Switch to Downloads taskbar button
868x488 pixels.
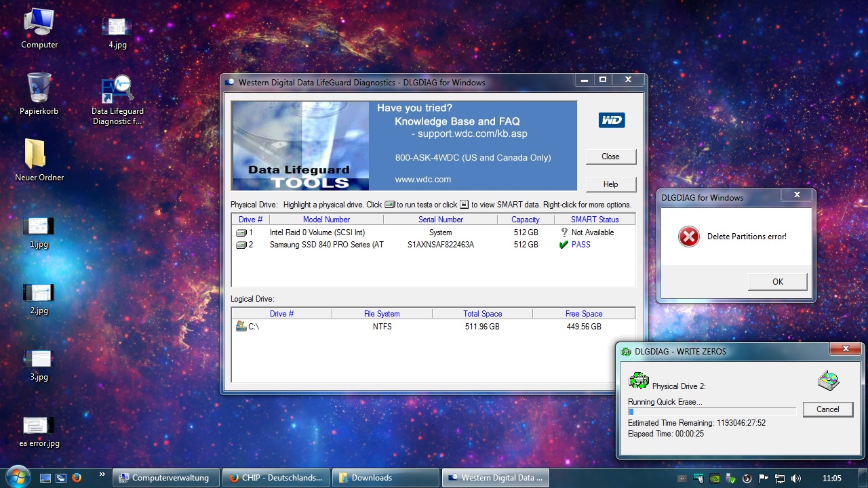pos(386,478)
